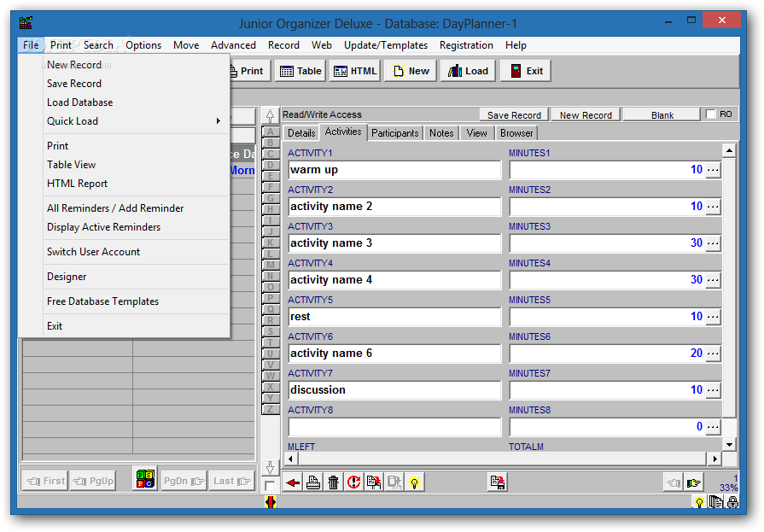Open the MINUTES6 ellipsis picker button
Viewport: 764px width, 532px height.
[x=713, y=354]
